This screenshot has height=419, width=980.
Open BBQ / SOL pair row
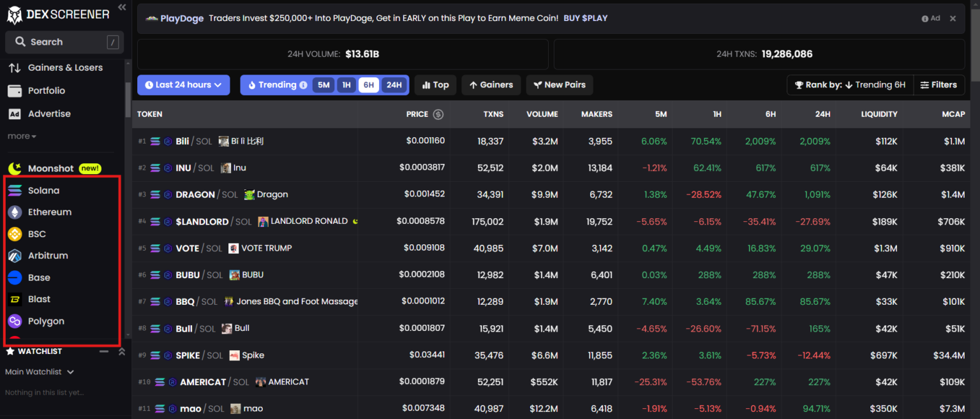click(551, 302)
